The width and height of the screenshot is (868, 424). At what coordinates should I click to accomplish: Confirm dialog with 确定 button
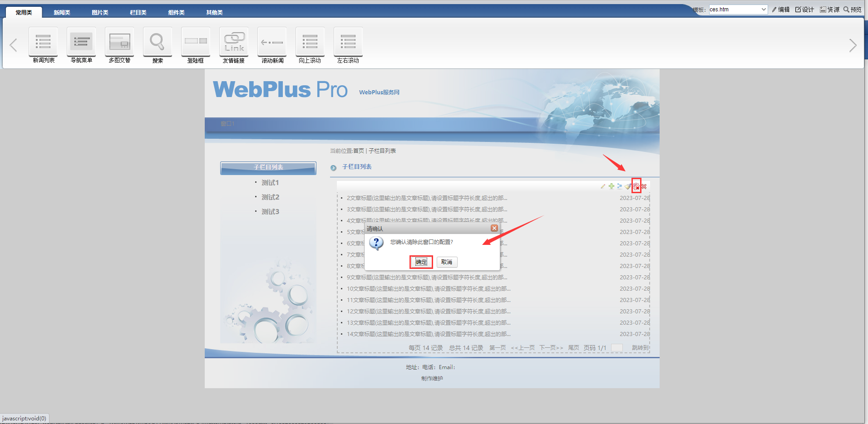[x=421, y=262]
